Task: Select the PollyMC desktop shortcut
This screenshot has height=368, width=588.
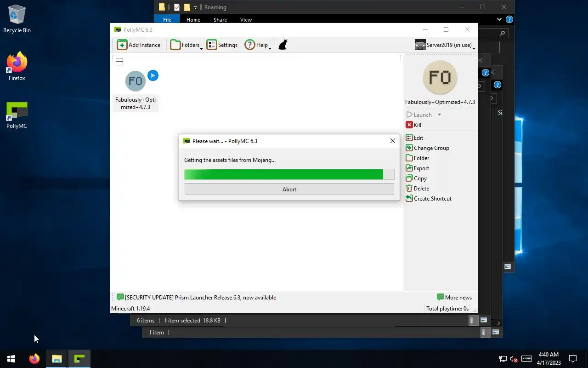Action: tap(17, 115)
